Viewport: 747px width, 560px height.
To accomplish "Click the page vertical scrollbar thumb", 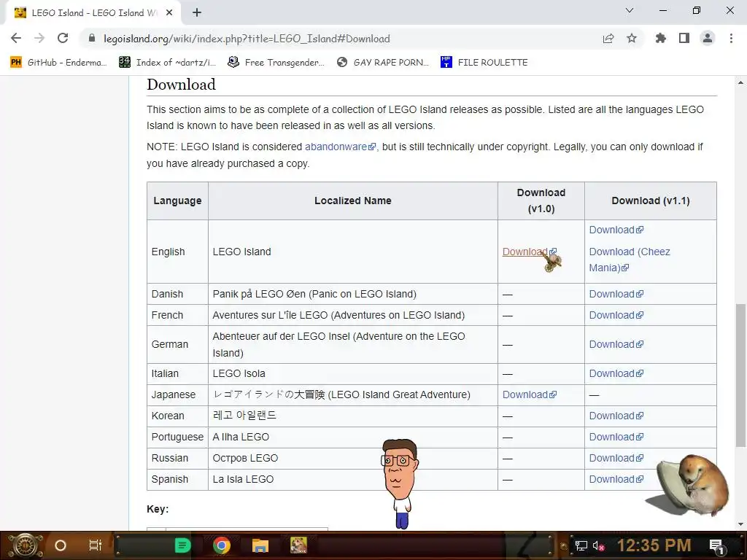I will [741, 376].
